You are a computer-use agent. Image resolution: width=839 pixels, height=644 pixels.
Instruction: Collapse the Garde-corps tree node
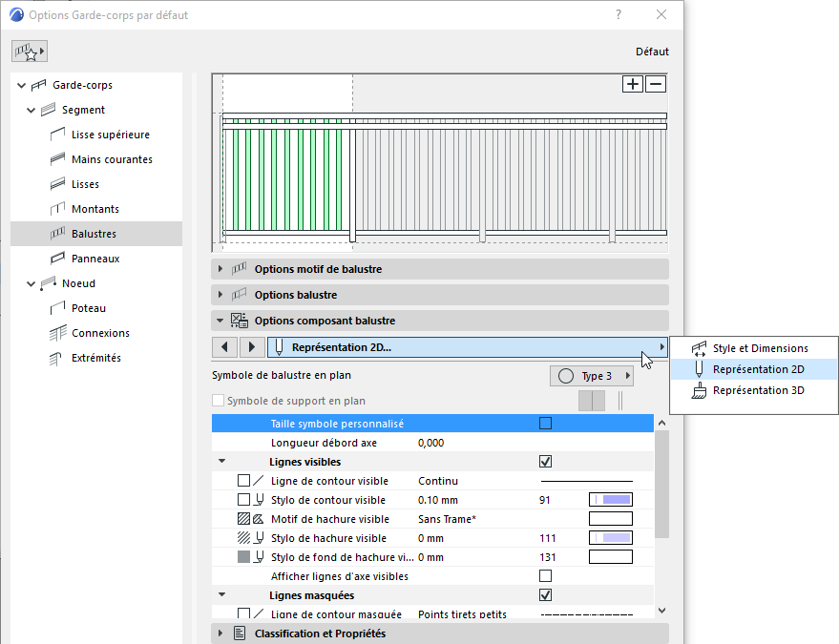coord(21,85)
